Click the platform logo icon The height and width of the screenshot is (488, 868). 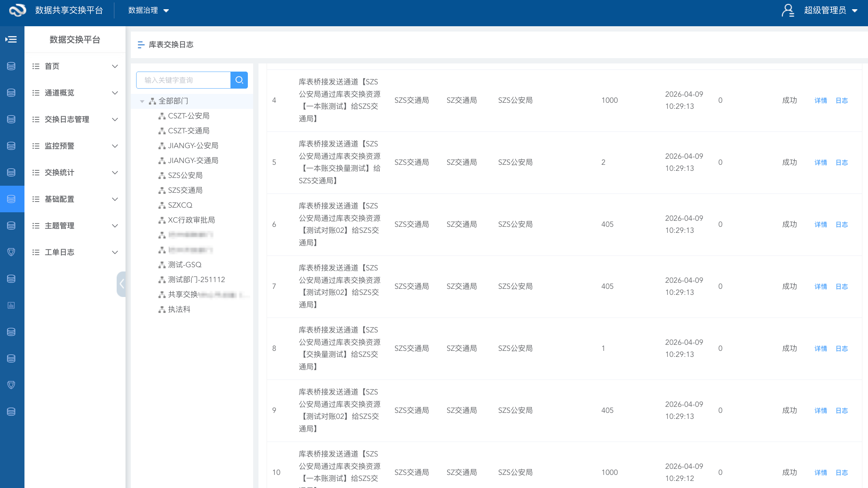17,10
